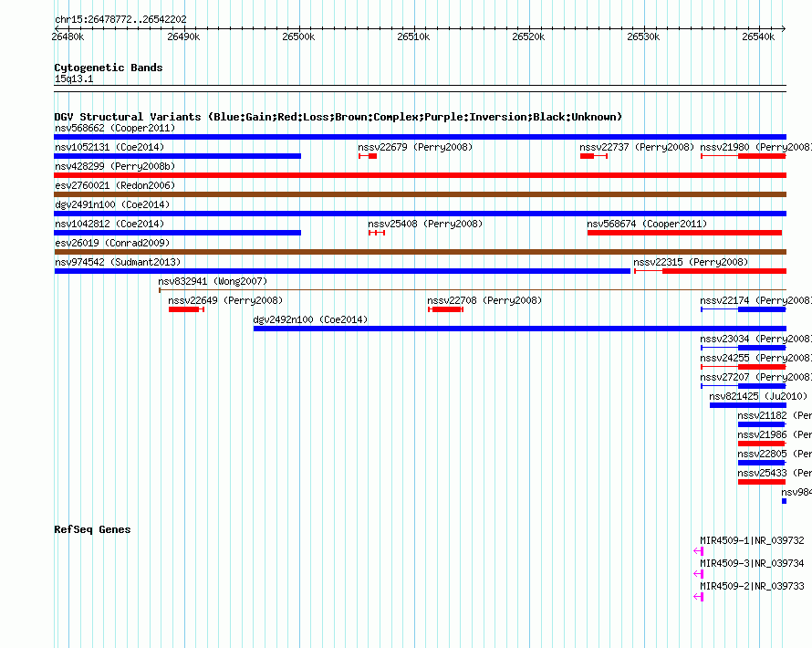Click the nssv22708 red variant bar
The width and height of the screenshot is (812, 648).
coord(445,309)
